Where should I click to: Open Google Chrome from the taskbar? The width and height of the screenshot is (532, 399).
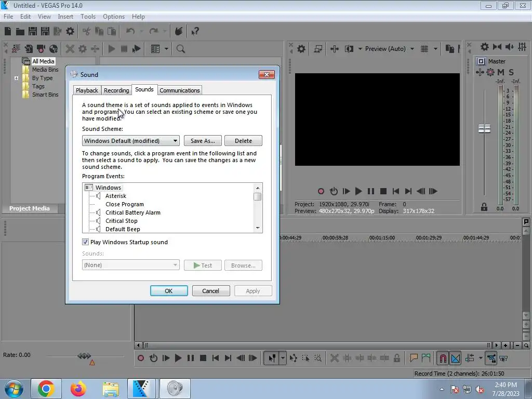pos(46,388)
